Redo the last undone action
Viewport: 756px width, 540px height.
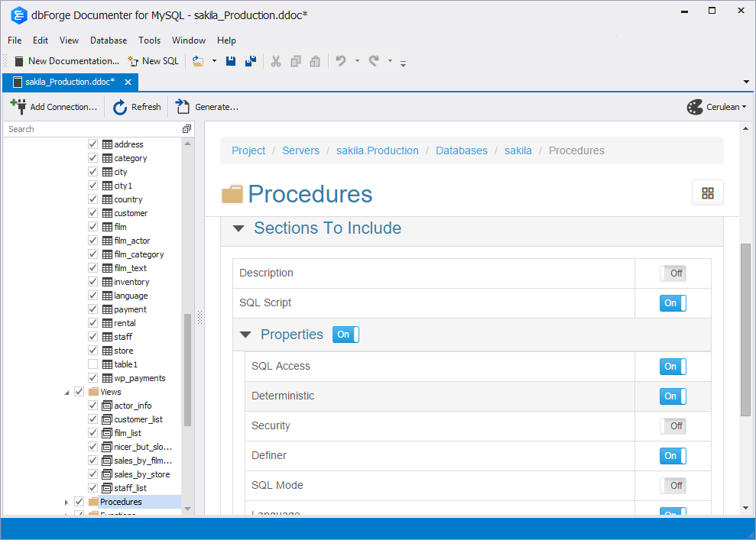374,60
